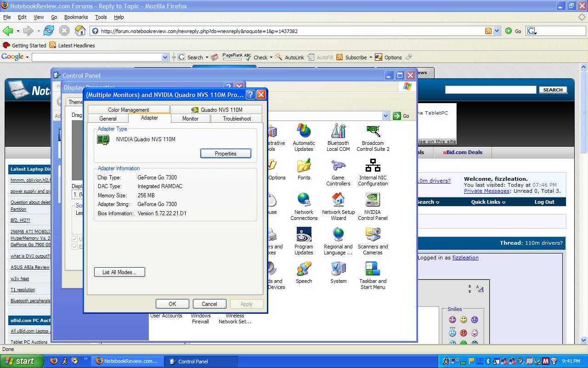Open Google toolbar search box dropdown
The image size is (588, 368).
(165, 57)
